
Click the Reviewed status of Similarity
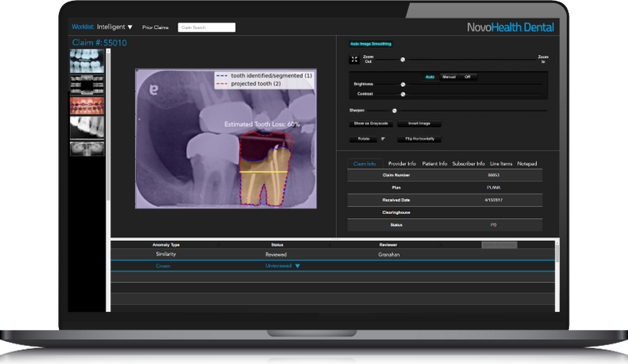click(x=276, y=254)
